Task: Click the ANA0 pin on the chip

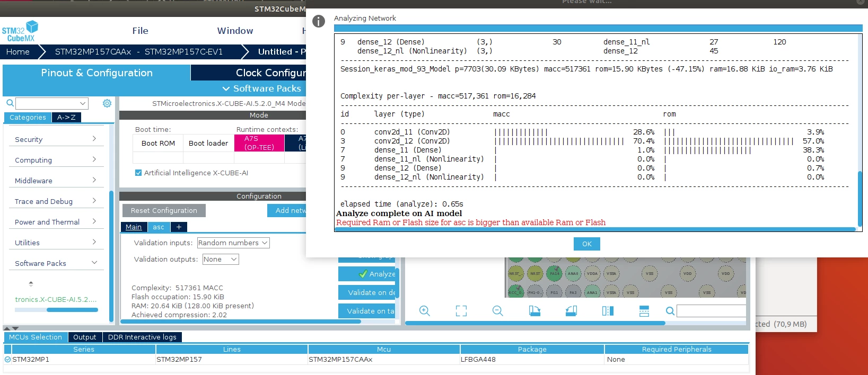Action: coord(573,274)
